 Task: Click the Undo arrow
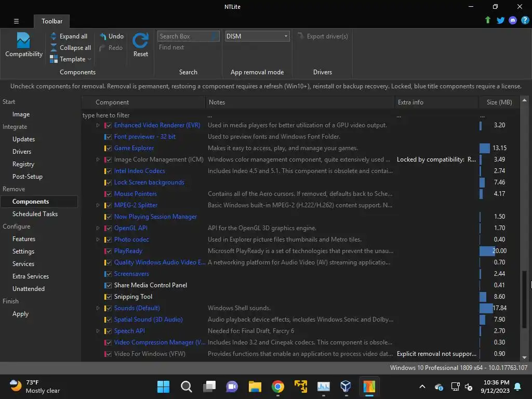coord(103,36)
